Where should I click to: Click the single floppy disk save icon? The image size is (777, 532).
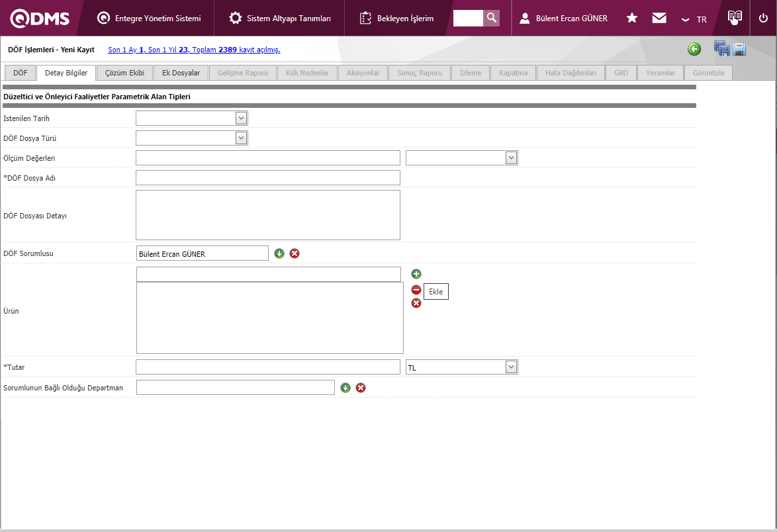(739, 49)
